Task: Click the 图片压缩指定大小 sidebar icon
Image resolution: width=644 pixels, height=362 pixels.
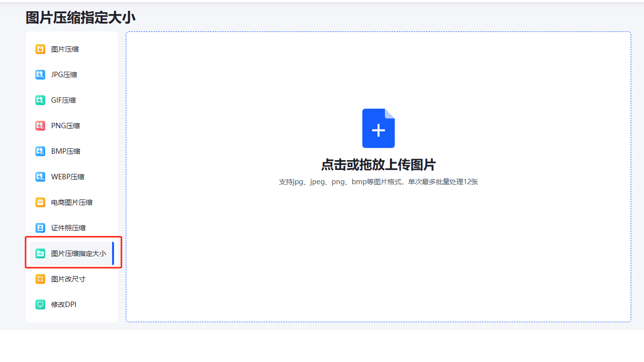Action: 40,253
